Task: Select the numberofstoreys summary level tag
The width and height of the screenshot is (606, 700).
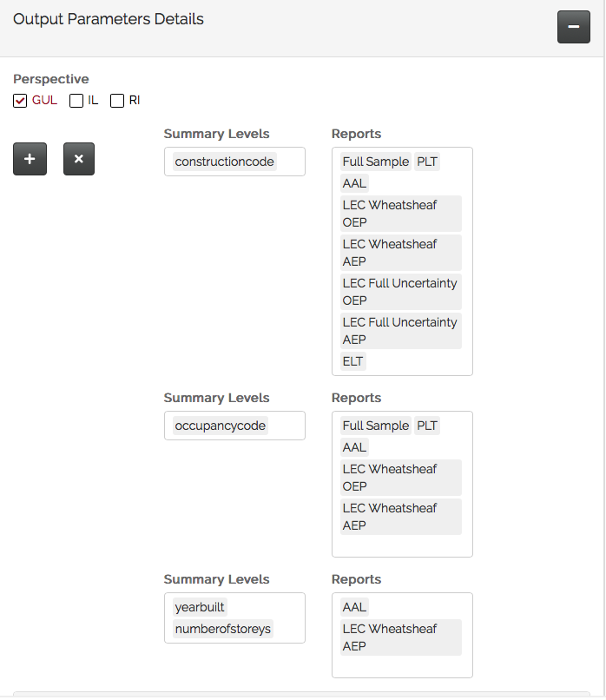Action: coord(222,629)
